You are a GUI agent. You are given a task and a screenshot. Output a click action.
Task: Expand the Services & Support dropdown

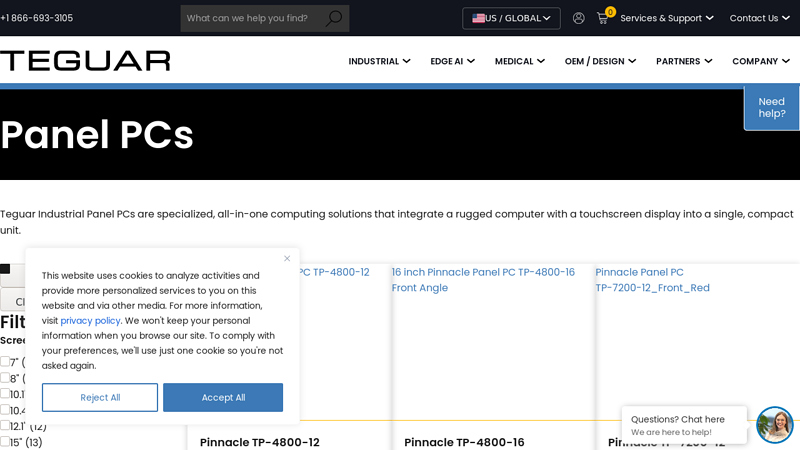(x=666, y=18)
